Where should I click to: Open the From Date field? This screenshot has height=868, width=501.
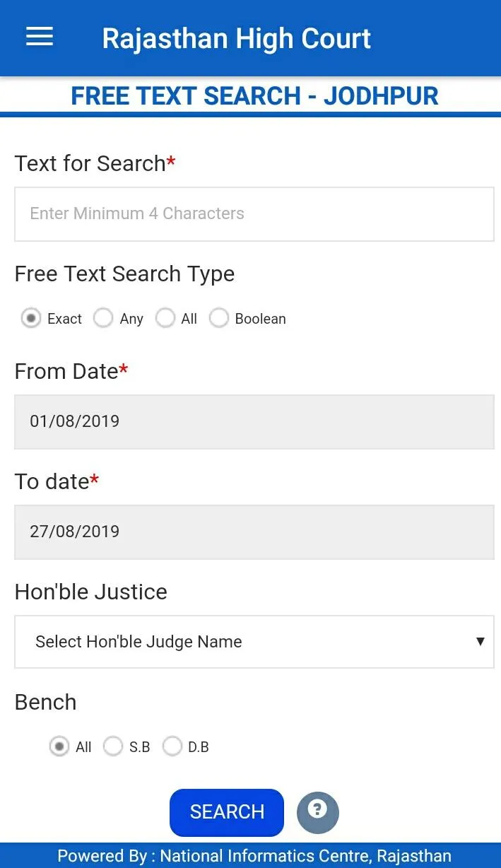click(x=254, y=421)
